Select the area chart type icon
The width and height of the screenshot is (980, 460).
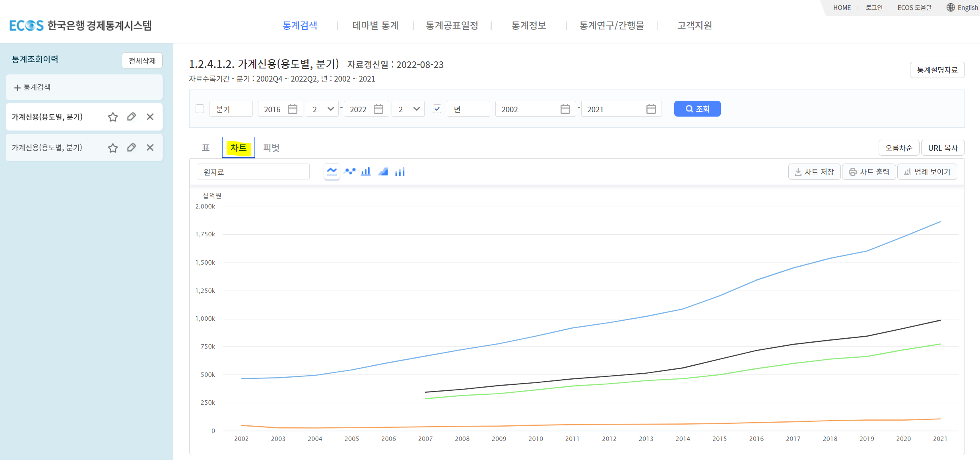(383, 172)
